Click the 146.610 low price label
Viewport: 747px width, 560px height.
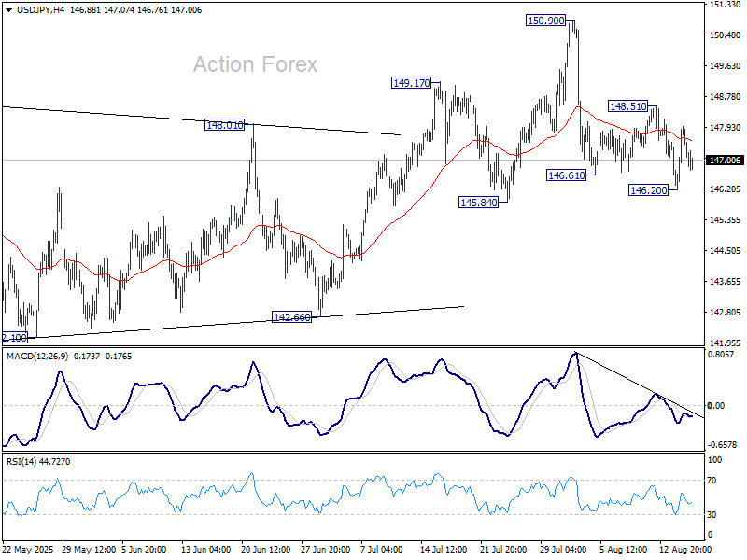coord(566,175)
